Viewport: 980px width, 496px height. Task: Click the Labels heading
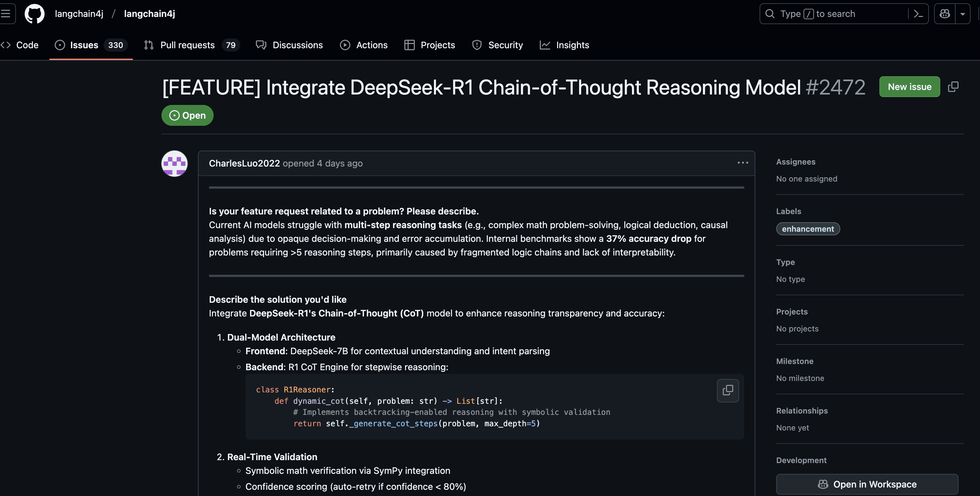(x=788, y=211)
